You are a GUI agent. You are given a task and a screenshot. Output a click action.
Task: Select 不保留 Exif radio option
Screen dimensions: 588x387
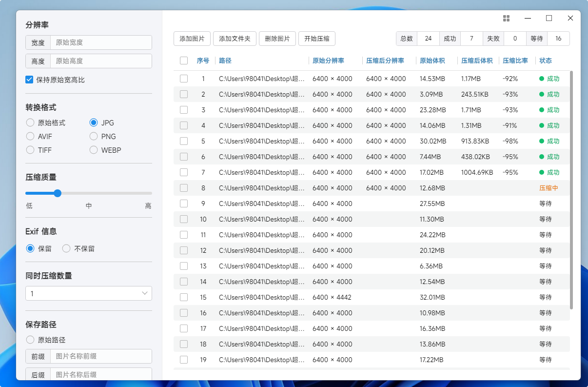coord(66,248)
